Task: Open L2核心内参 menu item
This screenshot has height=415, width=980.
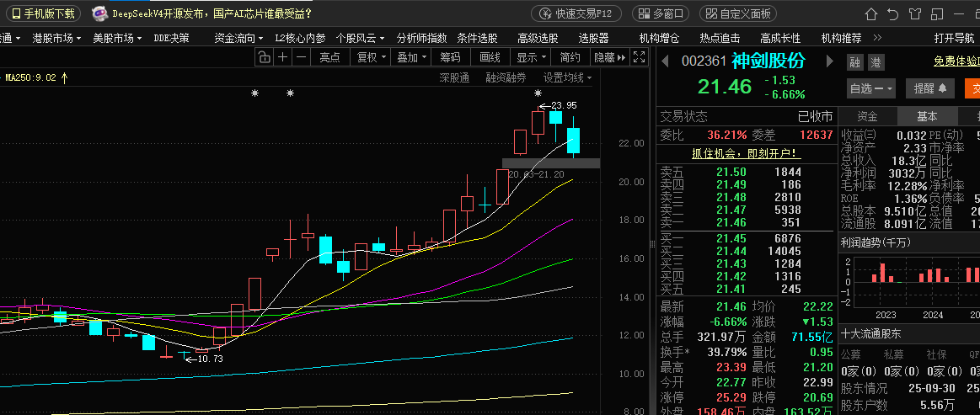Action: click(x=300, y=38)
